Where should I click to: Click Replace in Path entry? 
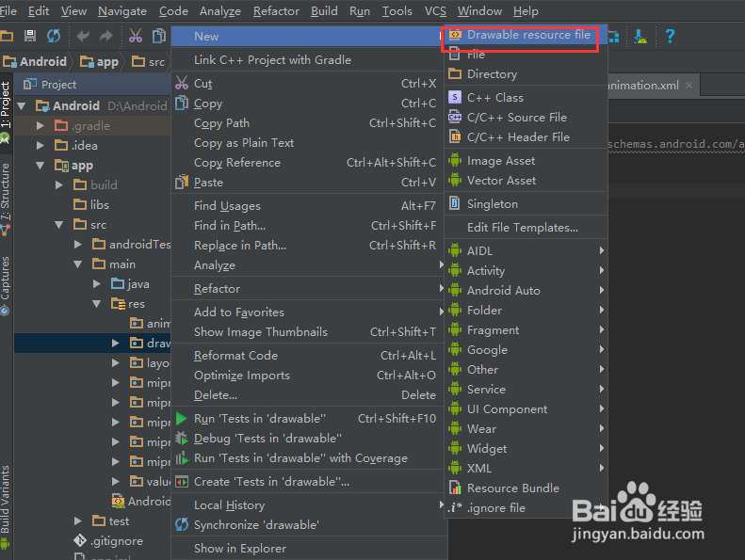pos(308,246)
